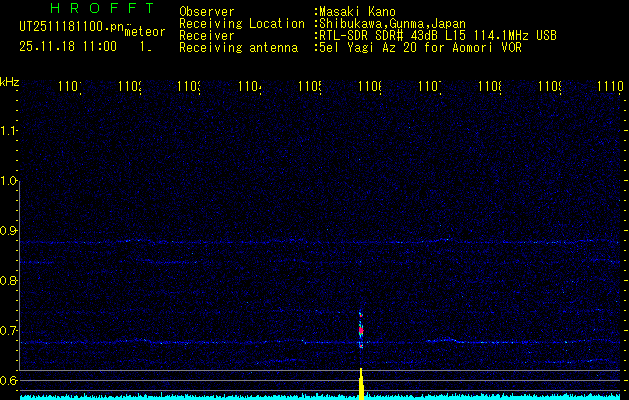Click the Receiving Location field label

tap(241, 23)
